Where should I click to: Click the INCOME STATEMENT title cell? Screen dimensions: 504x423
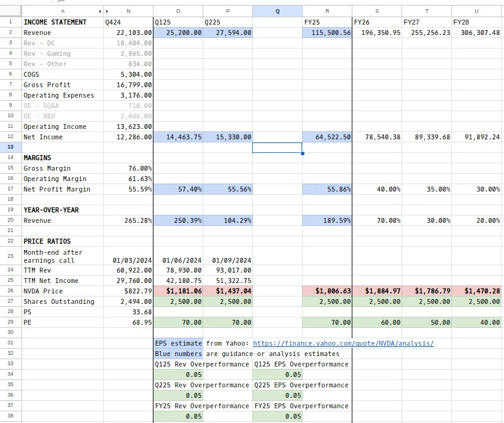[63, 22]
